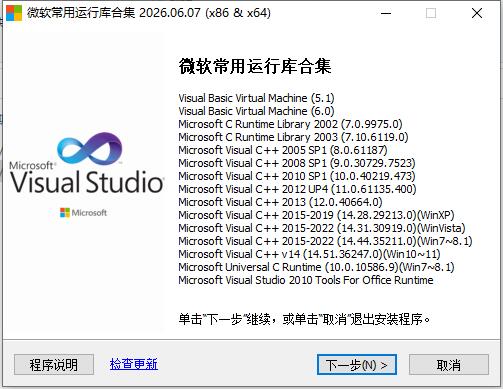Image resolution: width=503 pixels, height=389 pixels.
Task: Click the Visual C++ 2015-2019 (WinXP) entry
Action: 316,215
